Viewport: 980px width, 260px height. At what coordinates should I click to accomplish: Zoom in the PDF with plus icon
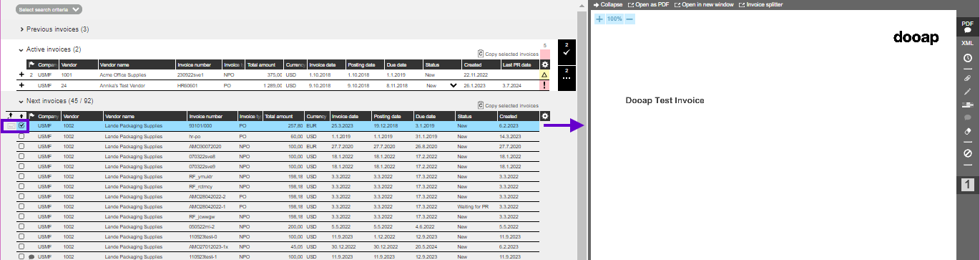click(599, 19)
